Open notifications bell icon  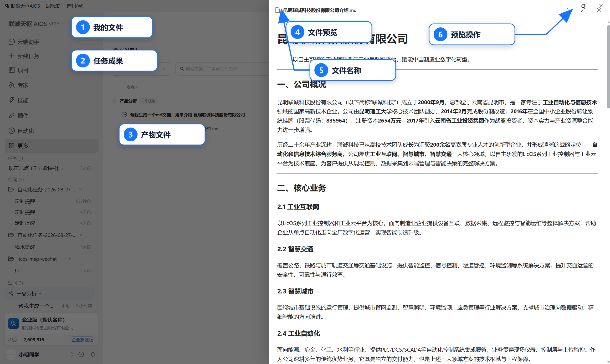point(93,354)
